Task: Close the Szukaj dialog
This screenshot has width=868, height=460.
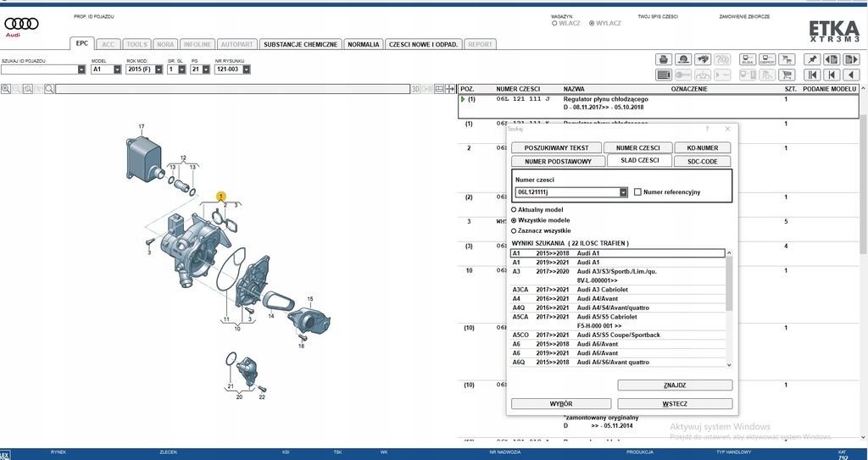Action: pos(727,129)
